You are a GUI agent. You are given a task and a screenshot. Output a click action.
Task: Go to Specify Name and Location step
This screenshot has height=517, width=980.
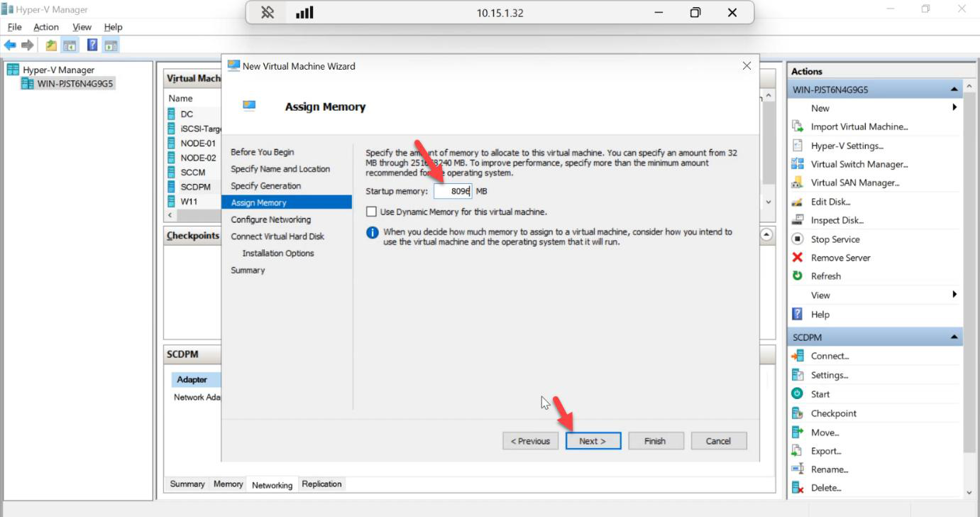pyautogui.click(x=280, y=169)
